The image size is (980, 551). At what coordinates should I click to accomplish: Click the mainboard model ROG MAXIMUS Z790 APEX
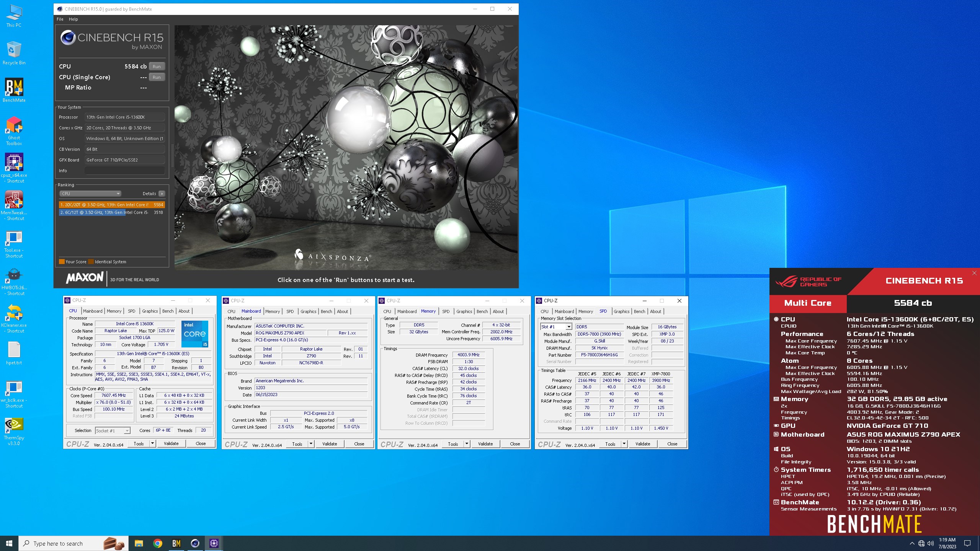click(x=291, y=333)
